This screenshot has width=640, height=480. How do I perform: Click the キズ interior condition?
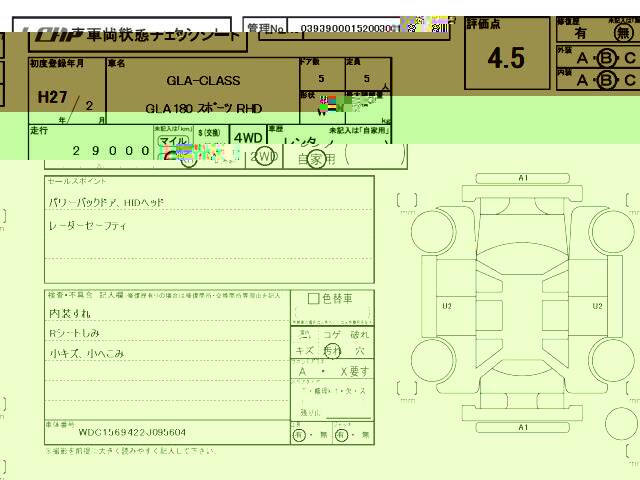tap(304, 351)
